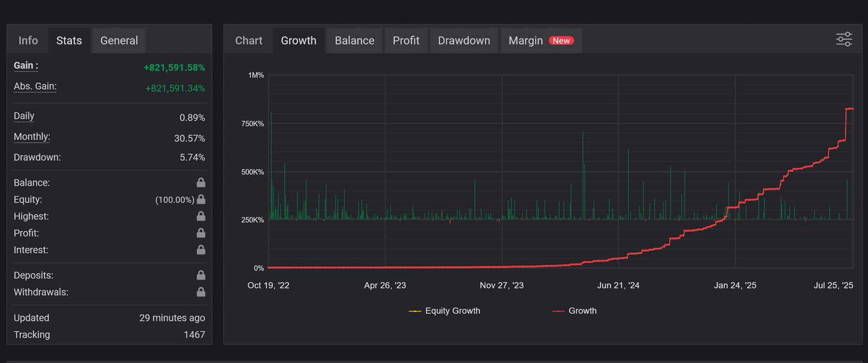868x363 pixels.
Task: Open the Monthly stat link
Action: tap(31, 137)
